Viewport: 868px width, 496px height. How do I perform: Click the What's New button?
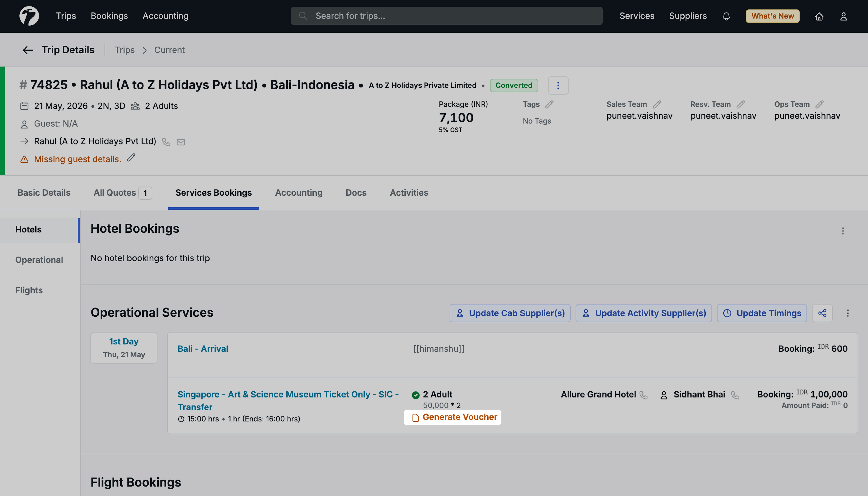[773, 16]
